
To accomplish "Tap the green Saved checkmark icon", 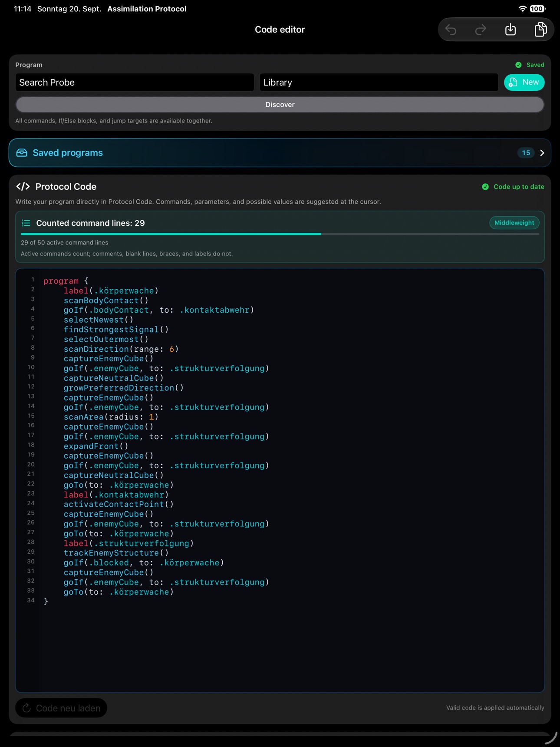I will tap(518, 65).
